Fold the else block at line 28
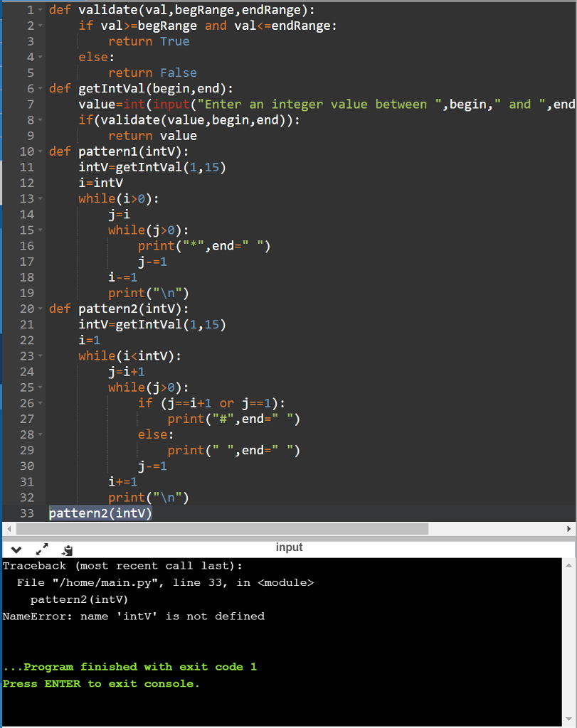Viewport: 577px width, 728px height. (x=41, y=434)
